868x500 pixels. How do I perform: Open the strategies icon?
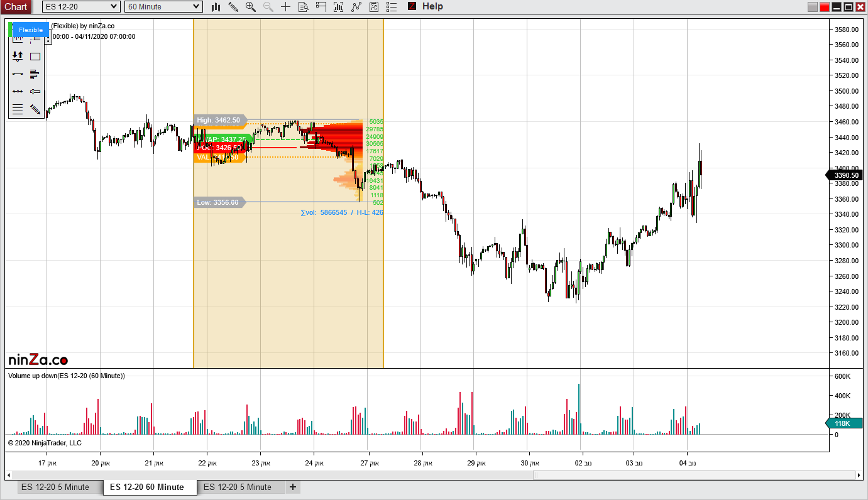tap(374, 7)
